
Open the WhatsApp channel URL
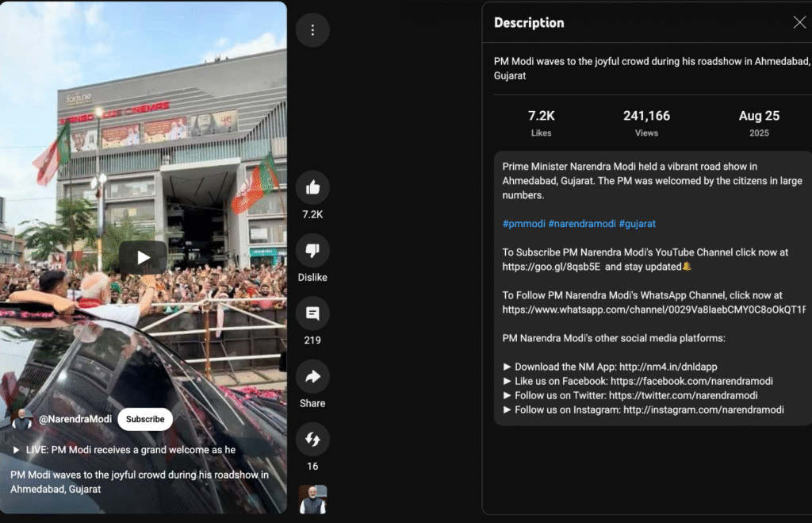(x=654, y=310)
